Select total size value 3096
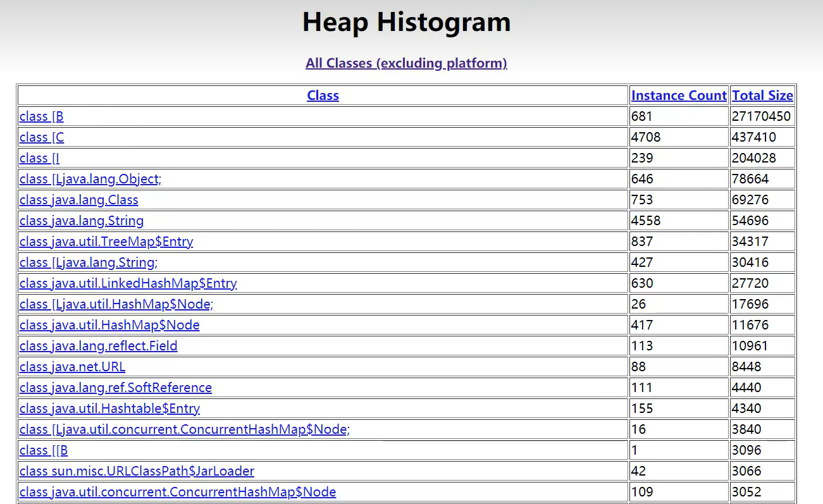The height and width of the screenshot is (504, 823). coord(746,450)
